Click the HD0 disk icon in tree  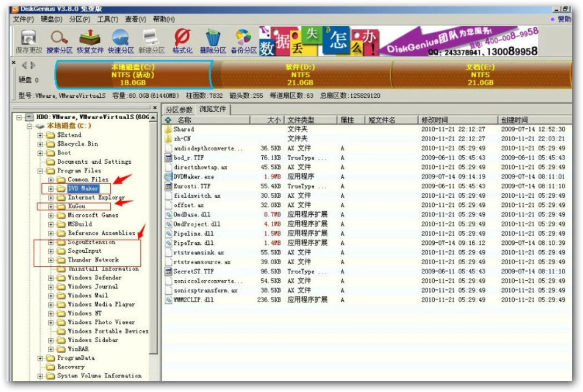[x=30, y=118]
